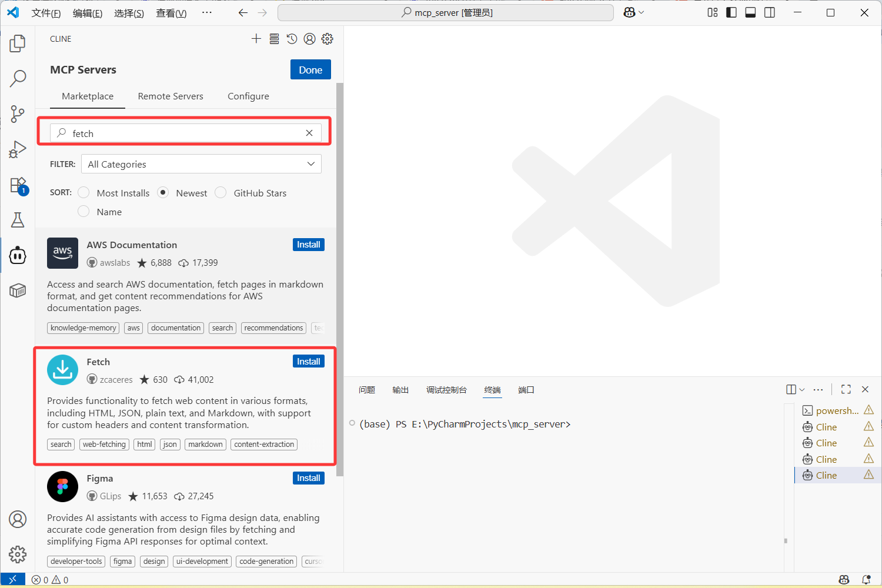Viewport: 882px width, 588px height.
Task: Open the All Categories filter dropdown
Action: [201, 164]
